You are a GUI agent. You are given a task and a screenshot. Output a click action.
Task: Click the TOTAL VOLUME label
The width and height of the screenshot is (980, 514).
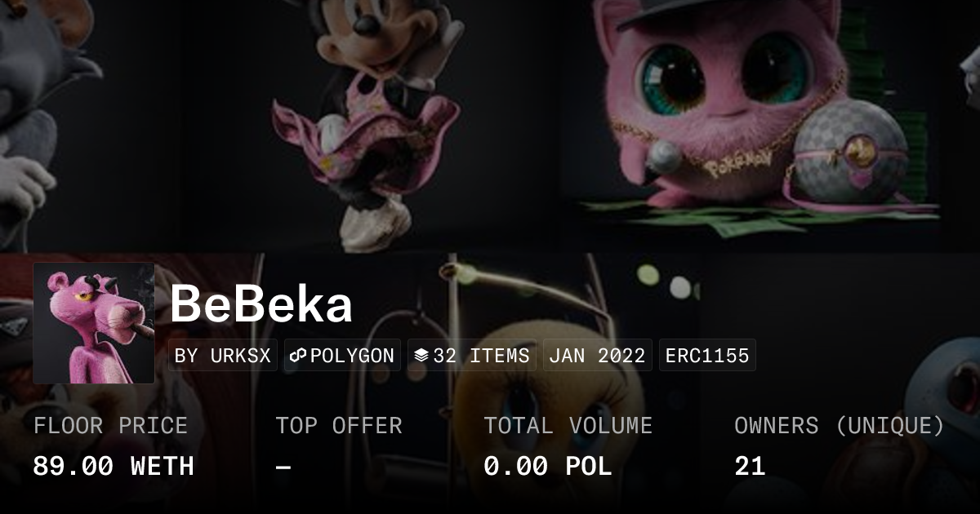[568, 426]
